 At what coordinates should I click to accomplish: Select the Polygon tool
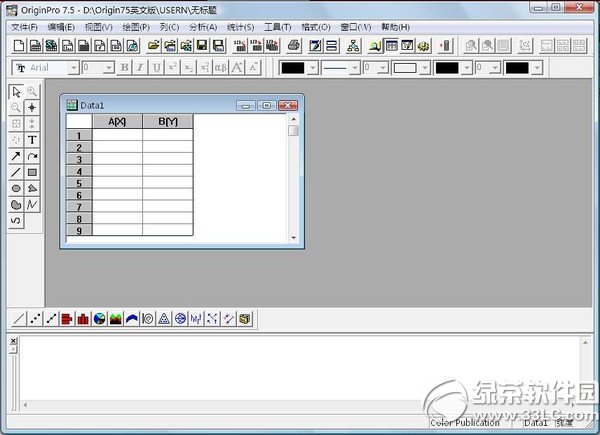pyautogui.click(x=32, y=188)
